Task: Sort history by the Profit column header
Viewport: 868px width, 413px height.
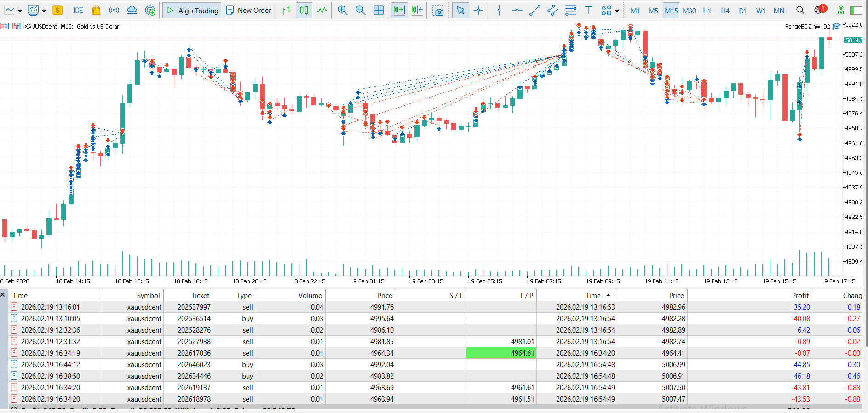Action: [x=800, y=295]
